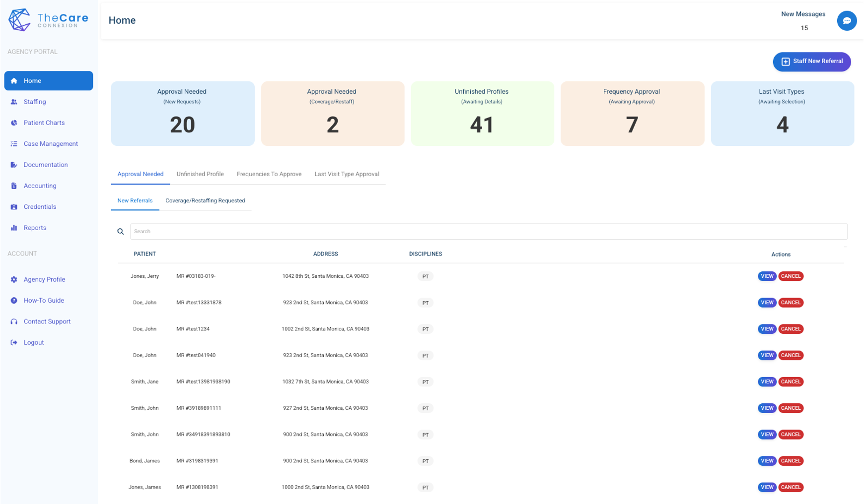
Task: Click the plus icon on Staff New Referral
Action: [x=786, y=62]
